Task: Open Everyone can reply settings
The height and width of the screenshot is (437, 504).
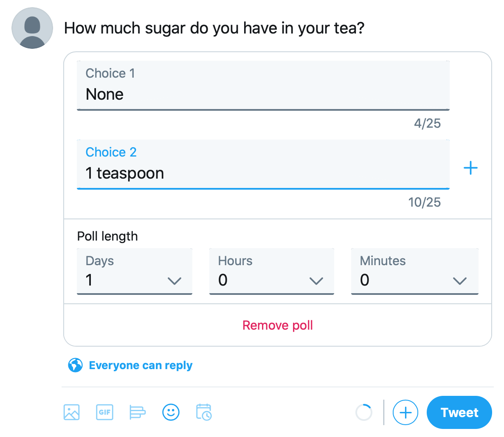Action: click(x=141, y=365)
